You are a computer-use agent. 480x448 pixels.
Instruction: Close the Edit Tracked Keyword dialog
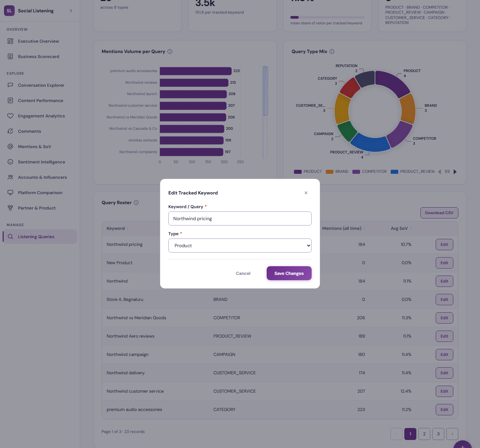[306, 193]
